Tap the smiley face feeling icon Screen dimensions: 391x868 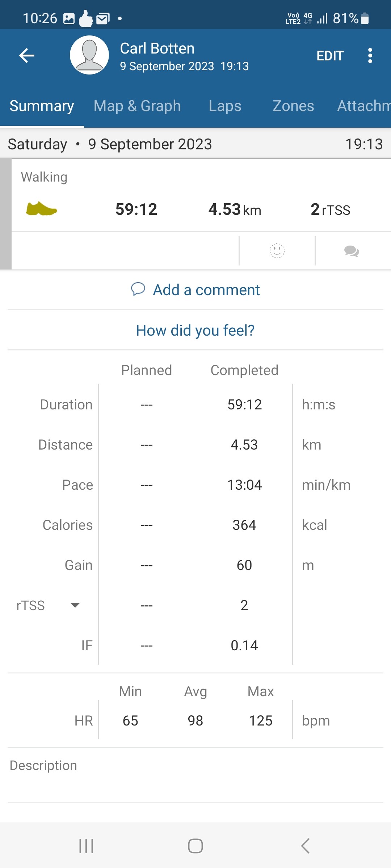[x=277, y=251]
